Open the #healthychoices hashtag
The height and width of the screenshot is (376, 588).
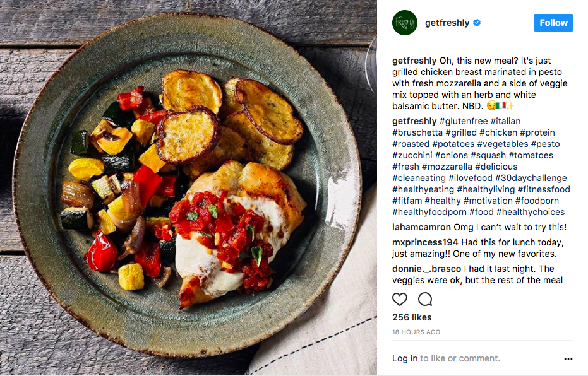(531, 212)
